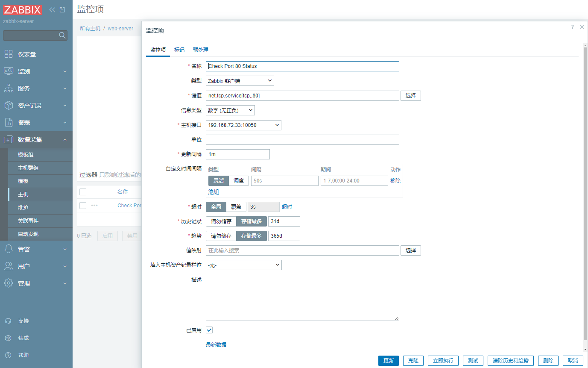Click the 集成 integrations icon
The width and height of the screenshot is (588, 368).
(8, 338)
